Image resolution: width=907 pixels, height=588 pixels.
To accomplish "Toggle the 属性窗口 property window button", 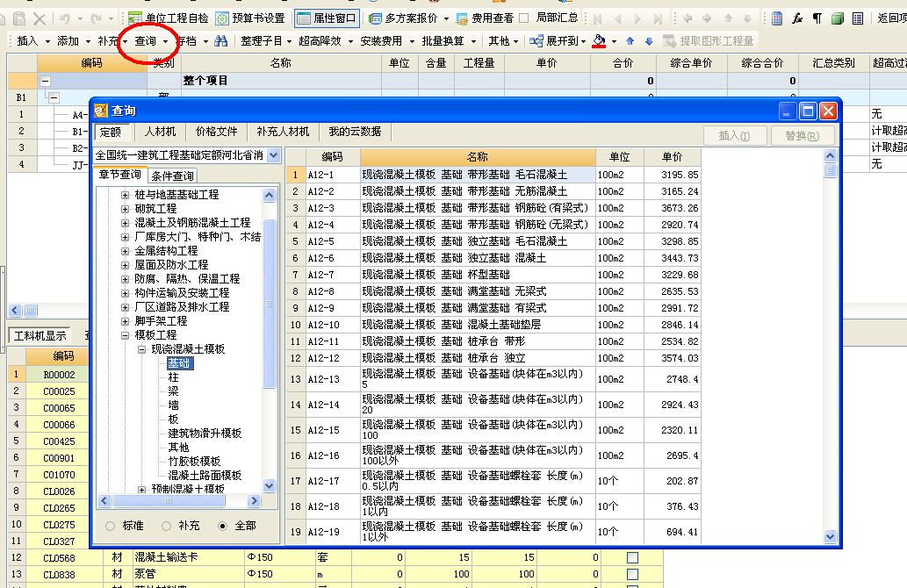I will (327, 18).
